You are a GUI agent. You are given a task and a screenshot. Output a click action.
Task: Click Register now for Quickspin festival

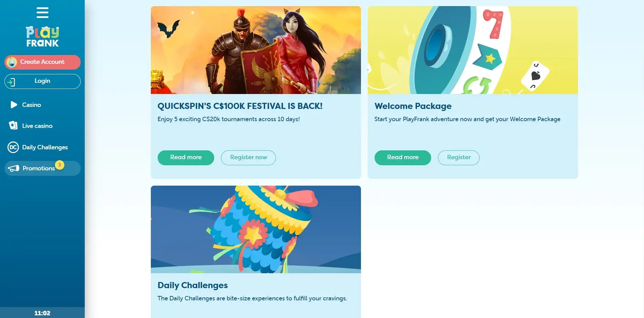pyautogui.click(x=248, y=157)
